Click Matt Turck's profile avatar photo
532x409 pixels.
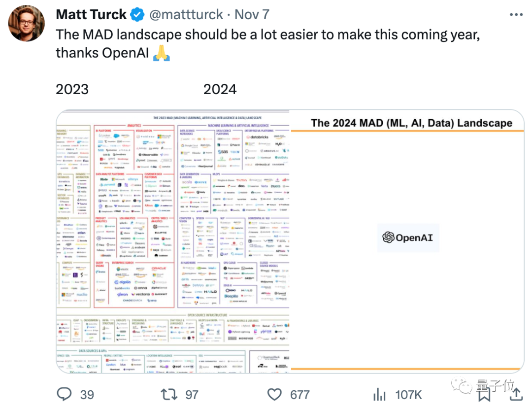click(x=26, y=22)
